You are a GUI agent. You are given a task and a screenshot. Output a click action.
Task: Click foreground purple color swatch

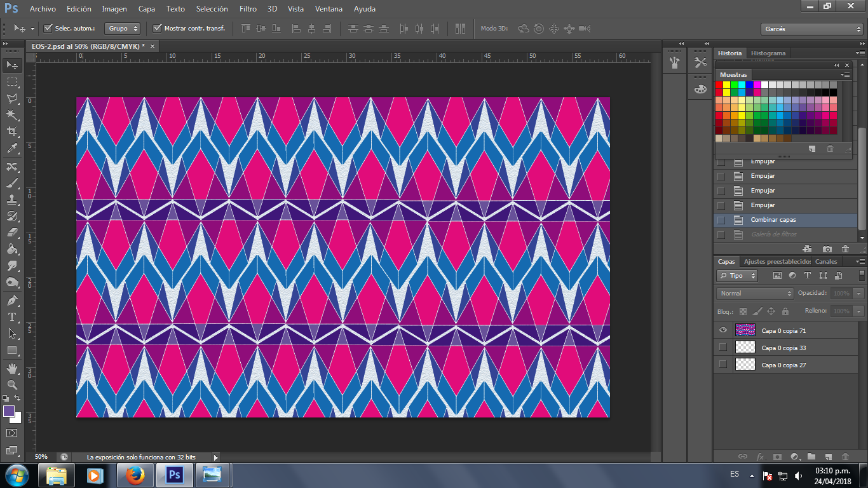(9, 411)
